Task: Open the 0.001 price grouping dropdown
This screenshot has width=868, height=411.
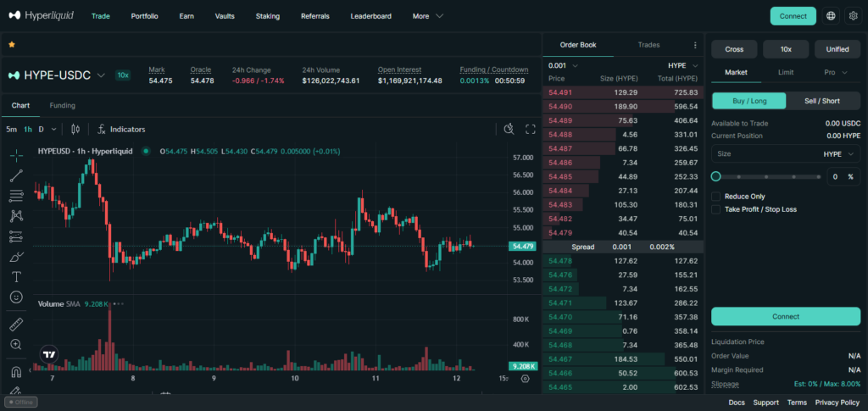Action: tap(563, 65)
